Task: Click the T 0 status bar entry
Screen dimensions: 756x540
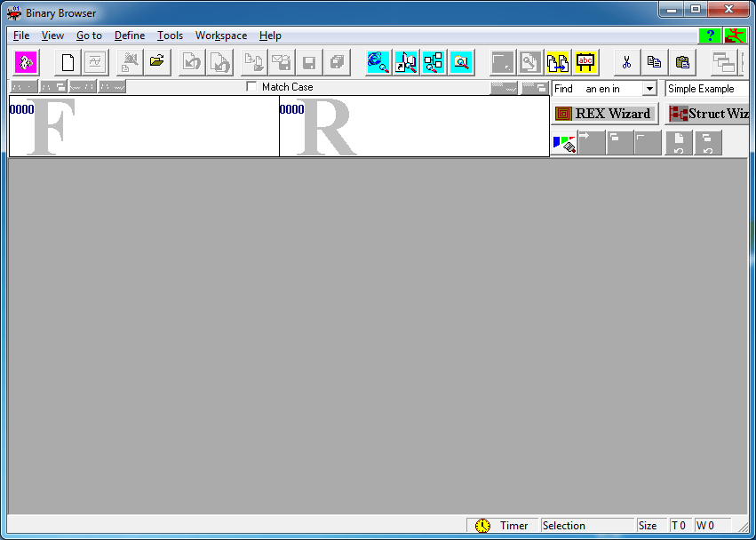Action: pos(680,526)
